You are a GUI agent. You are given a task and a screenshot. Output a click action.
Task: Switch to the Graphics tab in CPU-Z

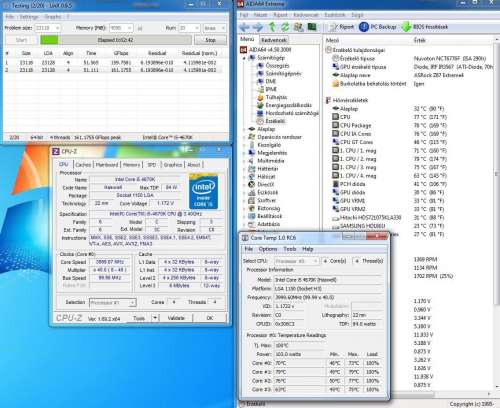[173, 165]
